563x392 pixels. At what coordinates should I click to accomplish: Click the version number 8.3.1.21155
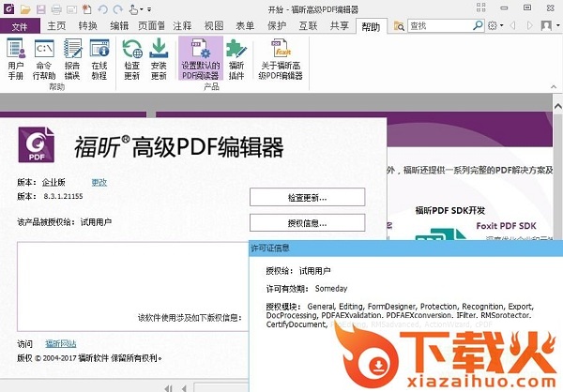(x=63, y=196)
